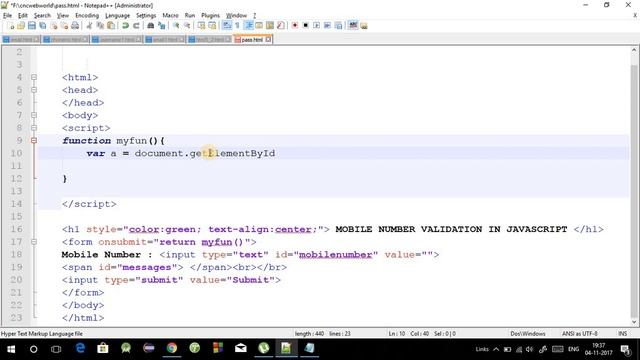
Task: Click the Close All documents toolbar icon
Action: (64, 25)
